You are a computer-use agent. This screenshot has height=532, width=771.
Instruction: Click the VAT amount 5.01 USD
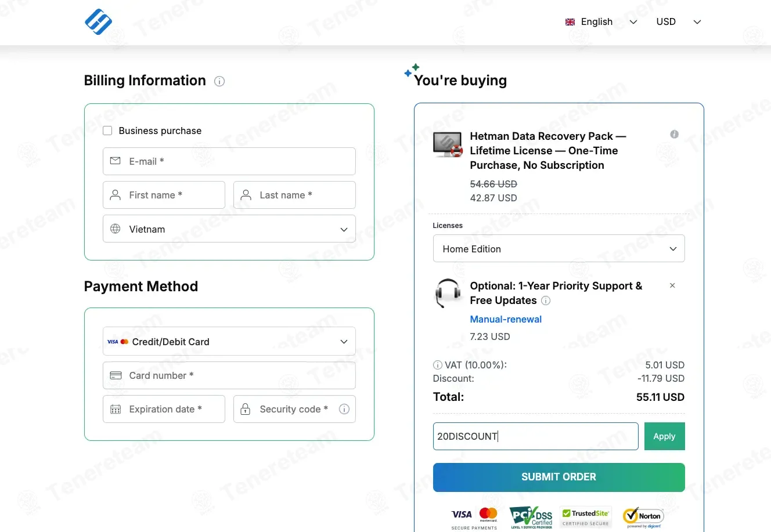coord(665,365)
